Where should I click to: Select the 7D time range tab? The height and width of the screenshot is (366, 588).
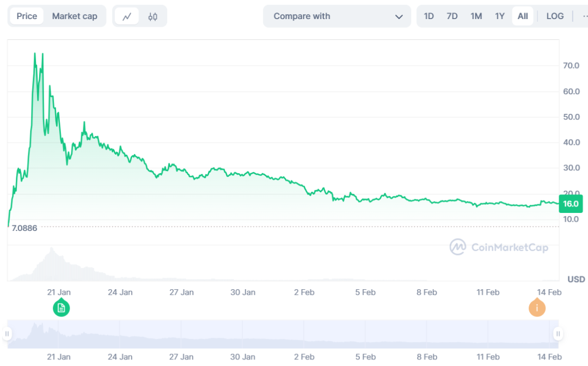point(452,16)
